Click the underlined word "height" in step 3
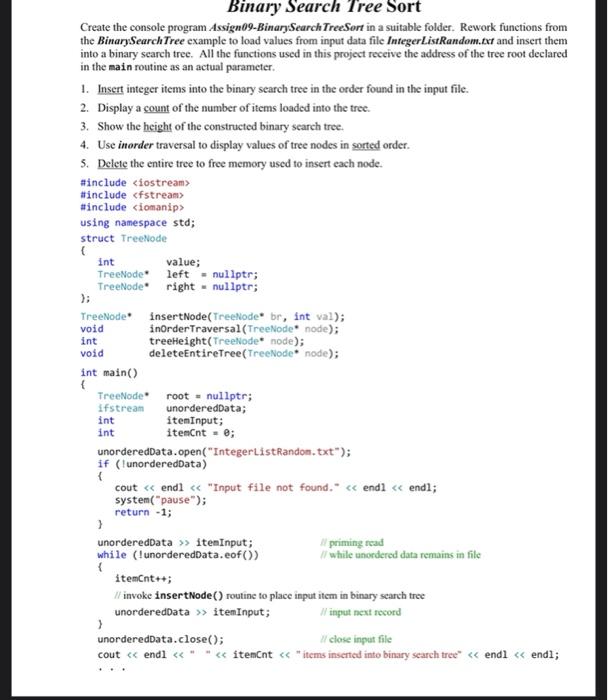The height and width of the screenshot is (700, 608). tap(157, 127)
